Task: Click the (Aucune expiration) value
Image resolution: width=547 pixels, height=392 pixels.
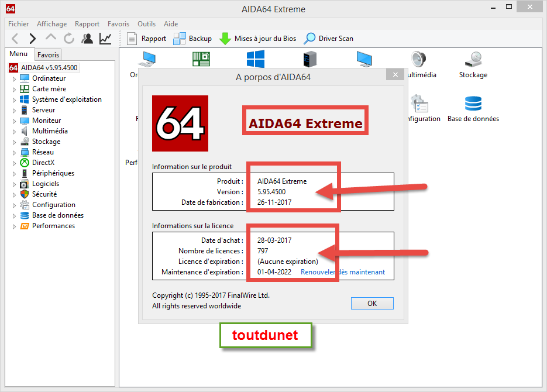Action: (287, 261)
